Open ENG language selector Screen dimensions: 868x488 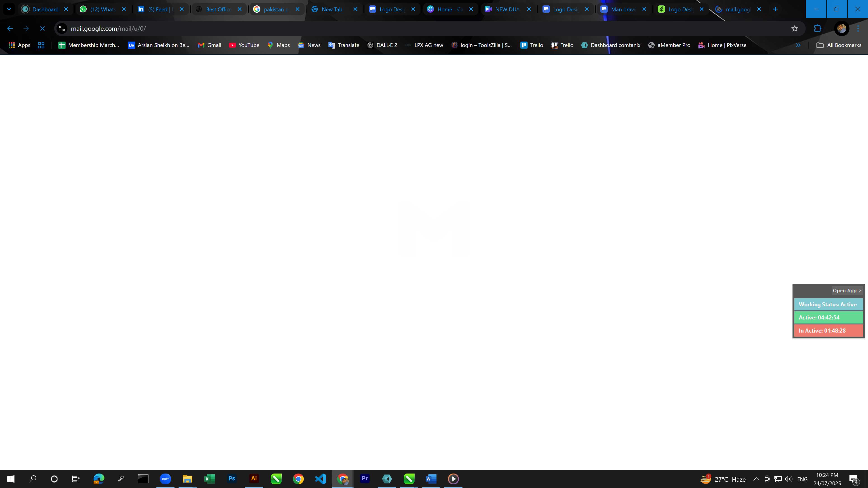coord(802,479)
